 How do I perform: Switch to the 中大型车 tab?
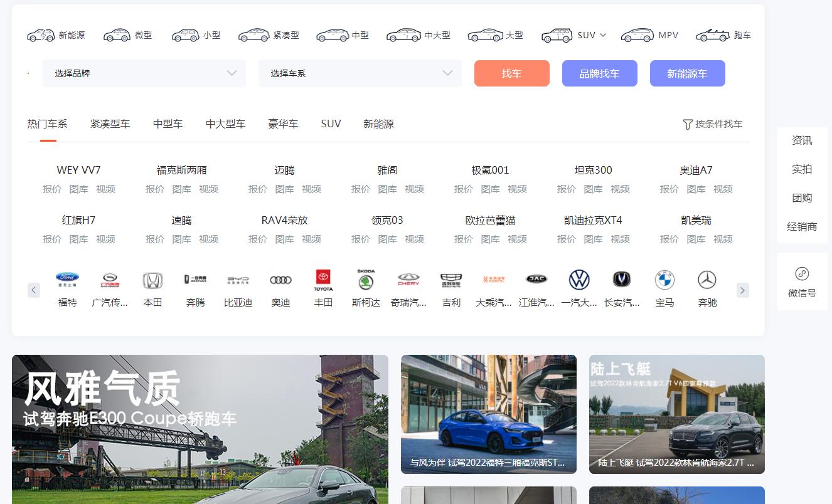click(x=225, y=124)
